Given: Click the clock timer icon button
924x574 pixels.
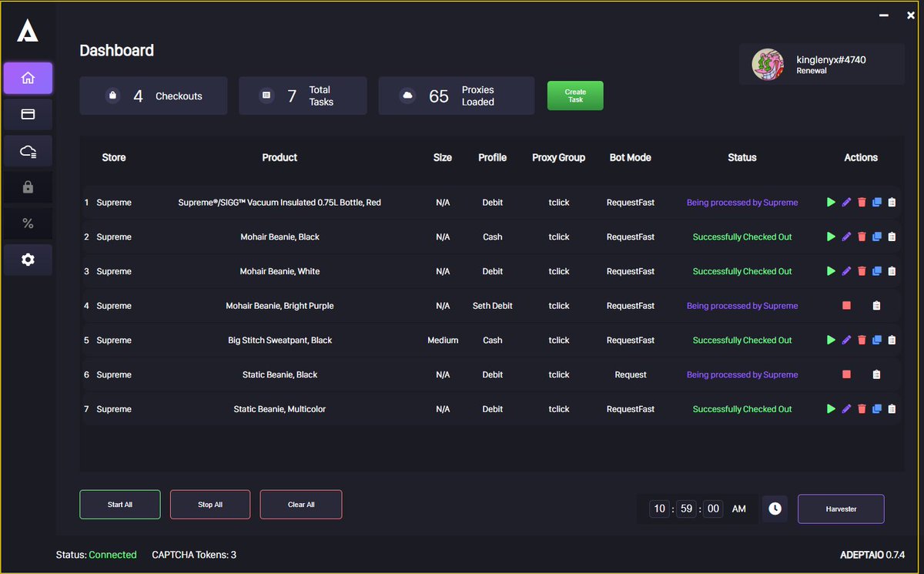Looking at the screenshot, I should [775, 509].
